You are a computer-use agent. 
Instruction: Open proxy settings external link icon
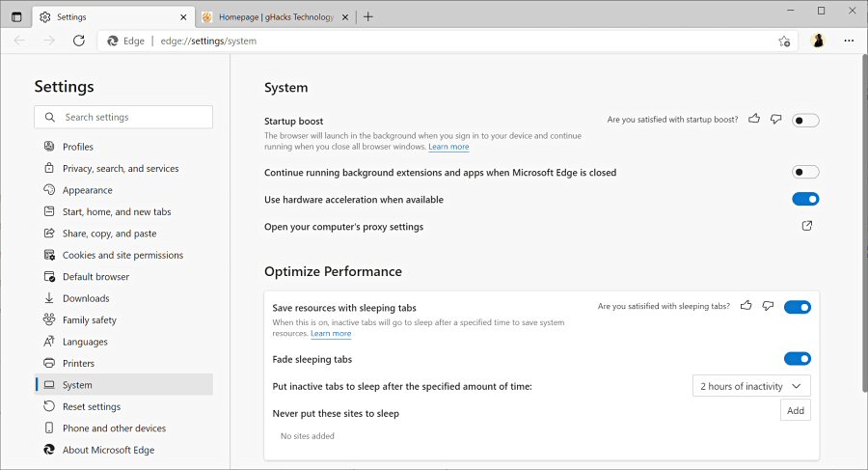click(807, 226)
